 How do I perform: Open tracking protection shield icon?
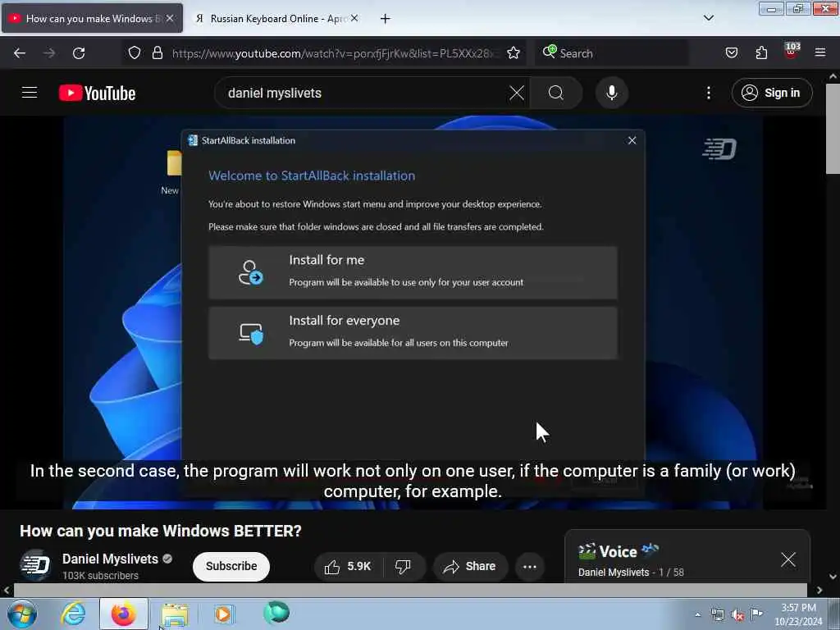pyautogui.click(x=135, y=52)
